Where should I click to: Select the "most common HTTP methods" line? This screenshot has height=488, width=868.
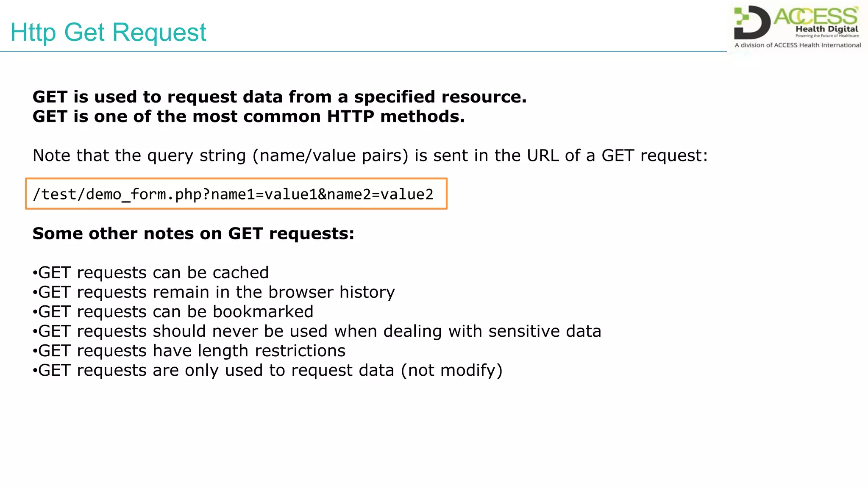pyautogui.click(x=248, y=116)
